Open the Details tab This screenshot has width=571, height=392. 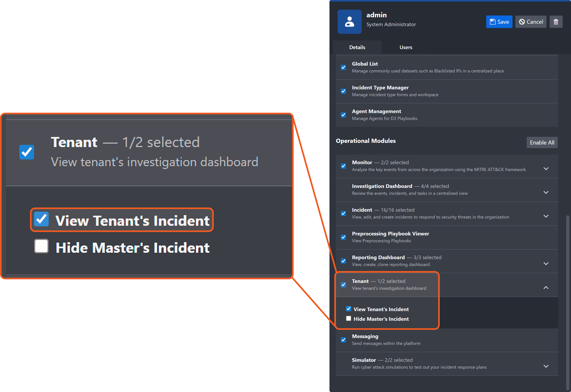click(x=357, y=47)
